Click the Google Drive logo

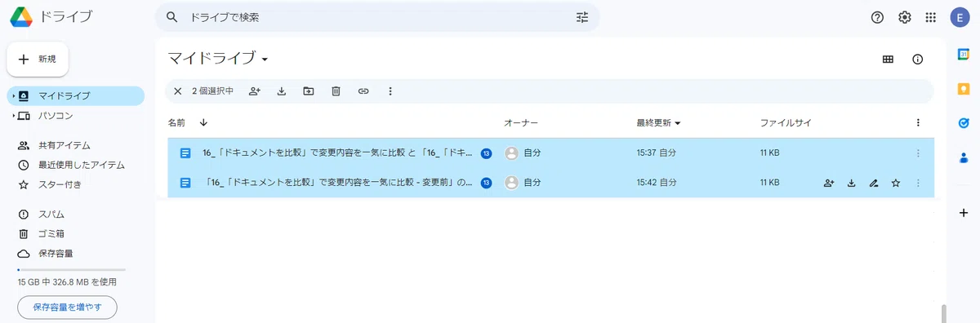coord(21,17)
